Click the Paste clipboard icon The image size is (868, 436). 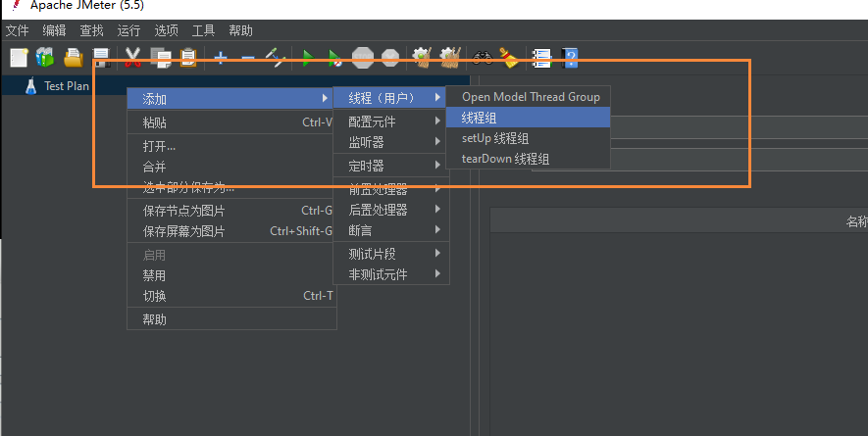click(x=188, y=58)
